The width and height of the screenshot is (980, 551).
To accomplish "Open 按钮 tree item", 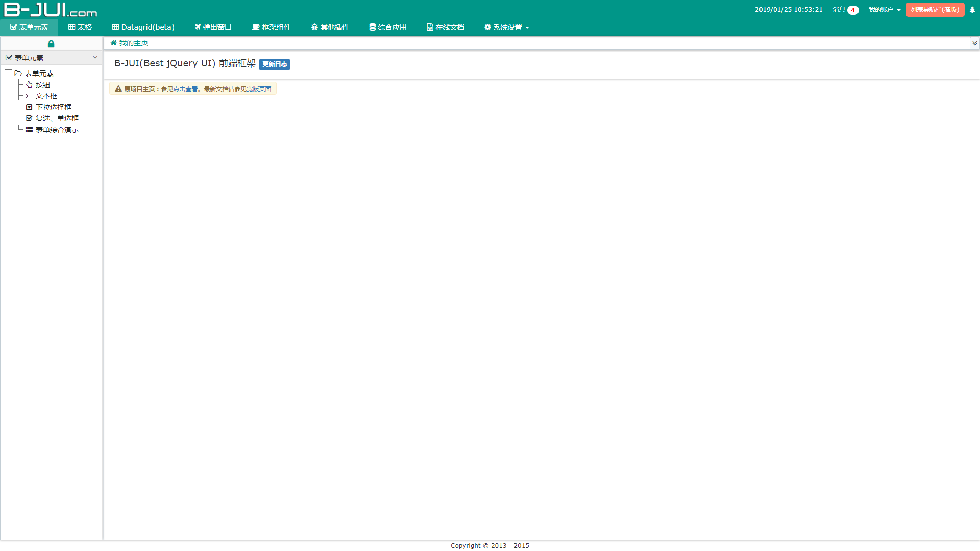I will tap(43, 85).
